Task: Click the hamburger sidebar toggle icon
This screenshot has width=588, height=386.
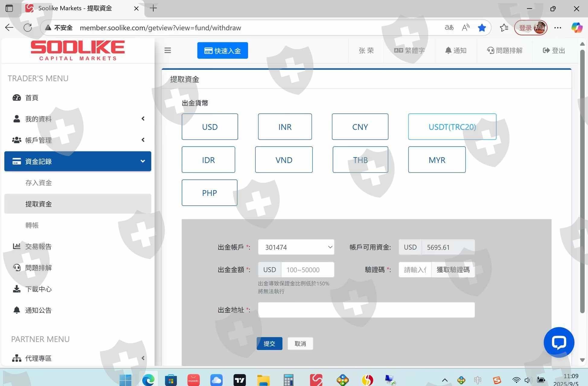Action: tap(168, 50)
